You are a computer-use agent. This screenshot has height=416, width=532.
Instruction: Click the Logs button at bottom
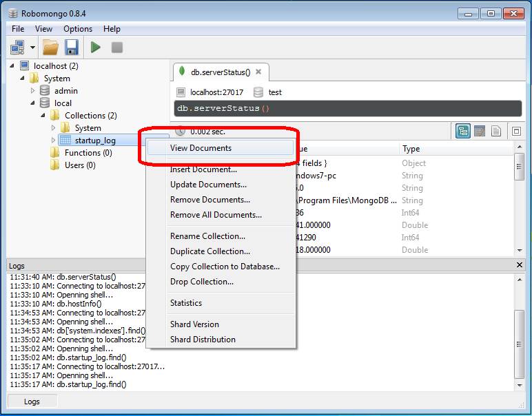pyautogui.click(x=32, y=402)
